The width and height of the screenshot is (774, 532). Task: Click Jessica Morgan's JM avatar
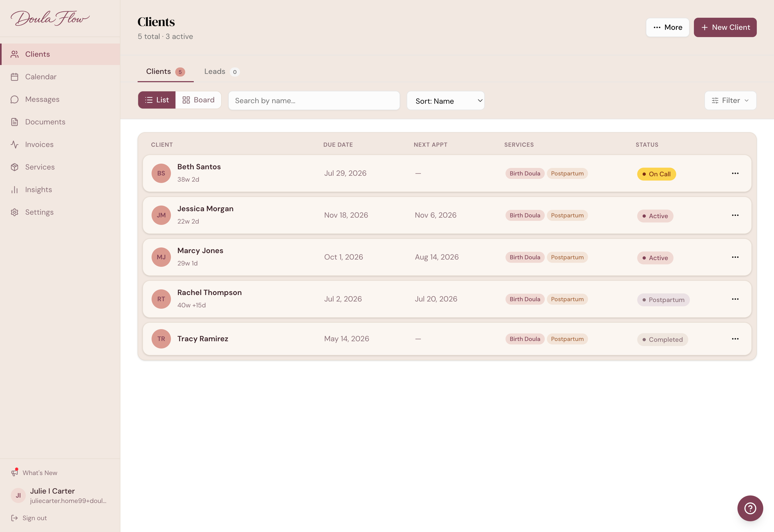click(x=161, y=215)
